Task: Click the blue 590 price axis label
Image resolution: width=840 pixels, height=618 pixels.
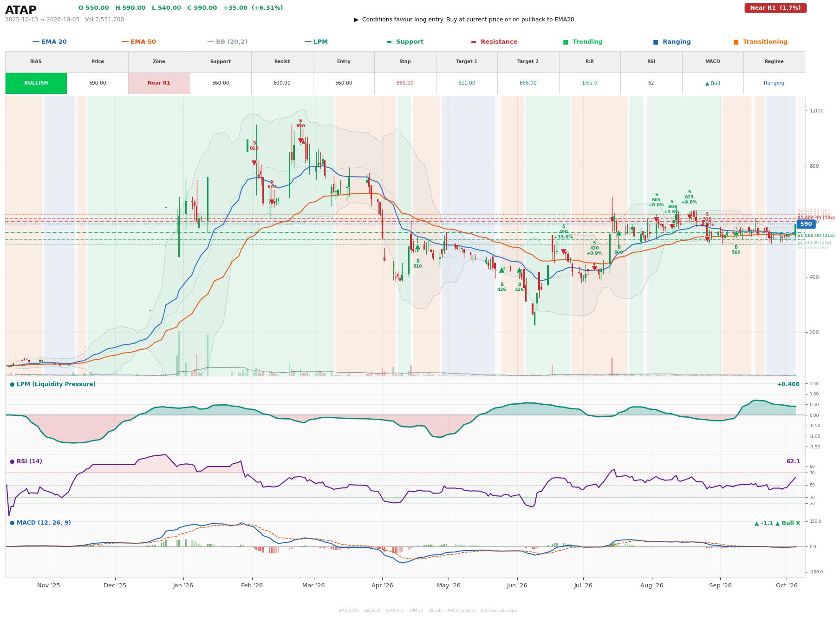Action: coord(806,224)
